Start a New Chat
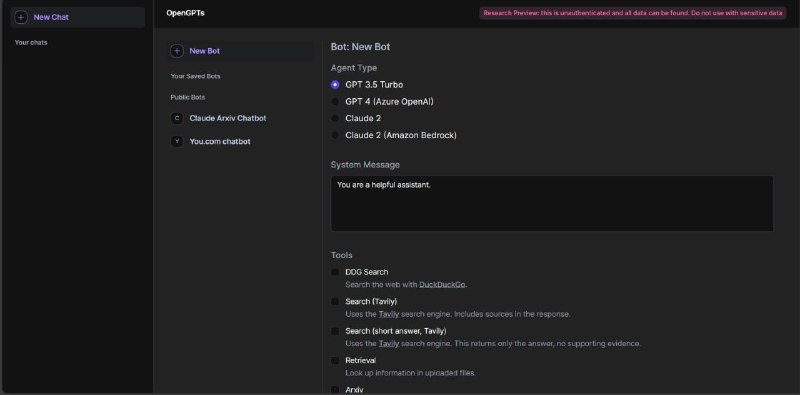The width and height of the screenshot is (800, 395). pyautogui.click(x=78, y=17)
